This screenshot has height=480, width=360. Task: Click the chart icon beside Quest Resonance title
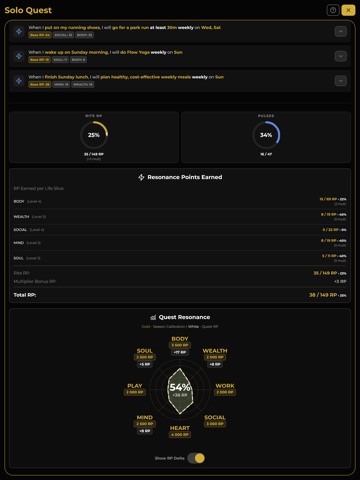click(x=153, y=317)
